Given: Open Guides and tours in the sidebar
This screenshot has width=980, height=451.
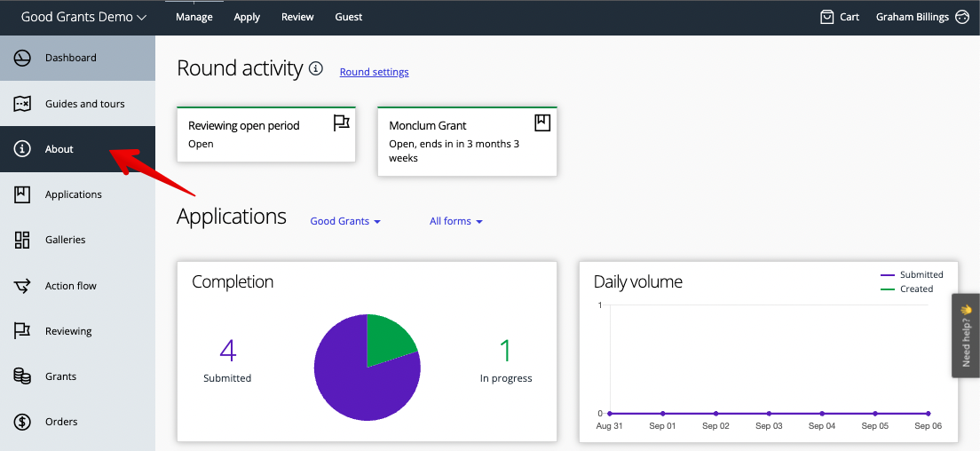Looking at the screenshot, I should [77, 104].
